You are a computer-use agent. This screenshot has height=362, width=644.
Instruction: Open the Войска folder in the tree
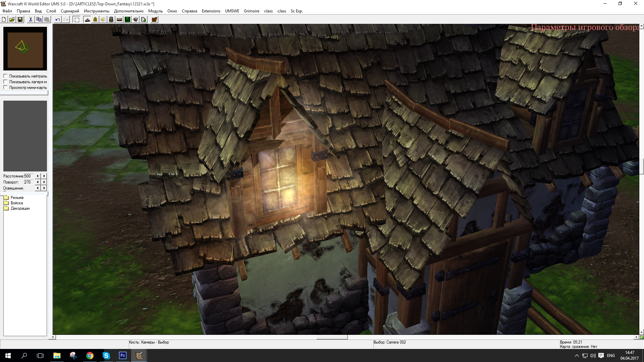coord(13,203)
